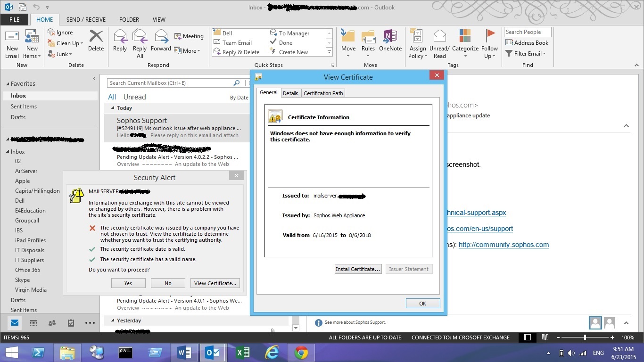Open the Office 365 folder

pyautogui.click(x=27, y=270)
